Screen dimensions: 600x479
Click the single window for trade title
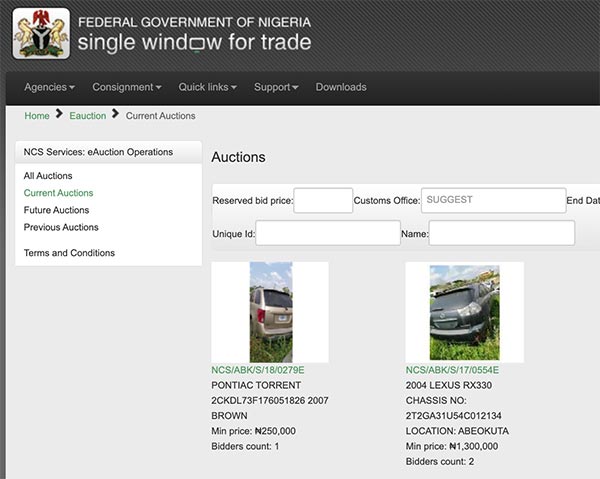[x=195, y=42]
